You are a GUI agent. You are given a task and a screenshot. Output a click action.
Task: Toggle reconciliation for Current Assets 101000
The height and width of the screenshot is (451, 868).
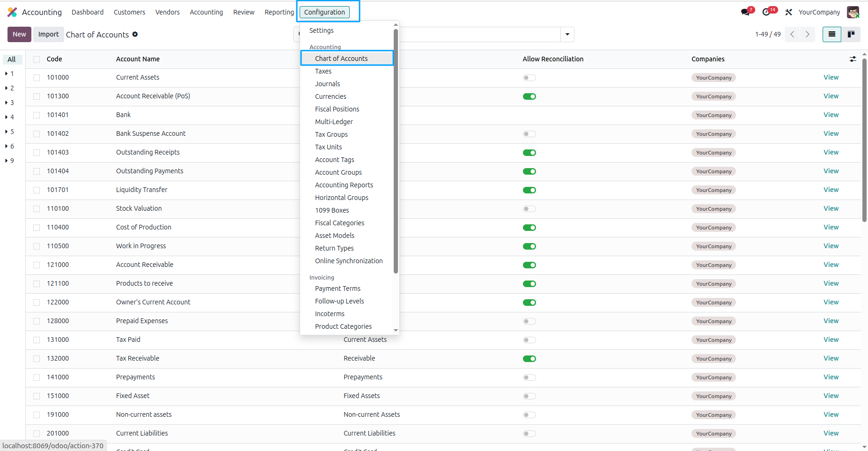529,78
